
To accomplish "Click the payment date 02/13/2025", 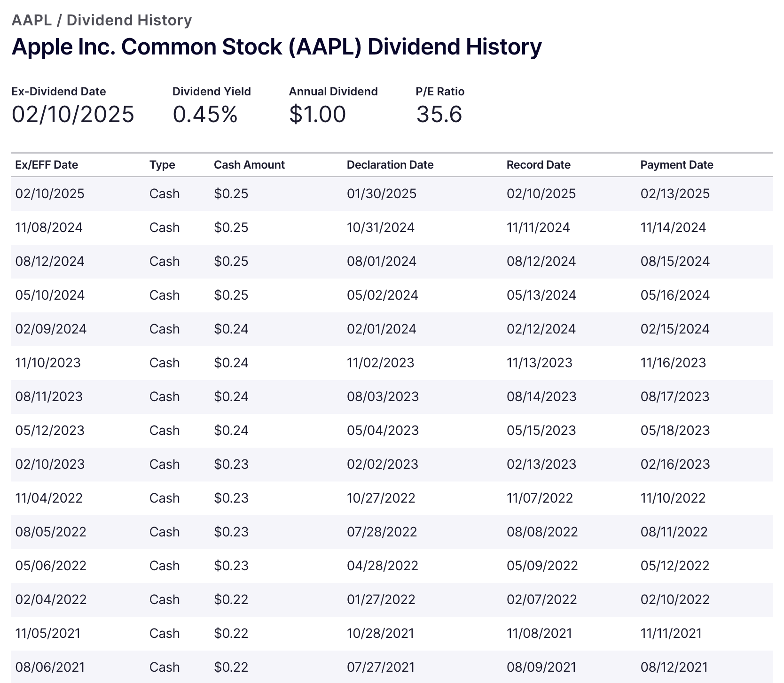I will (675, 194).
